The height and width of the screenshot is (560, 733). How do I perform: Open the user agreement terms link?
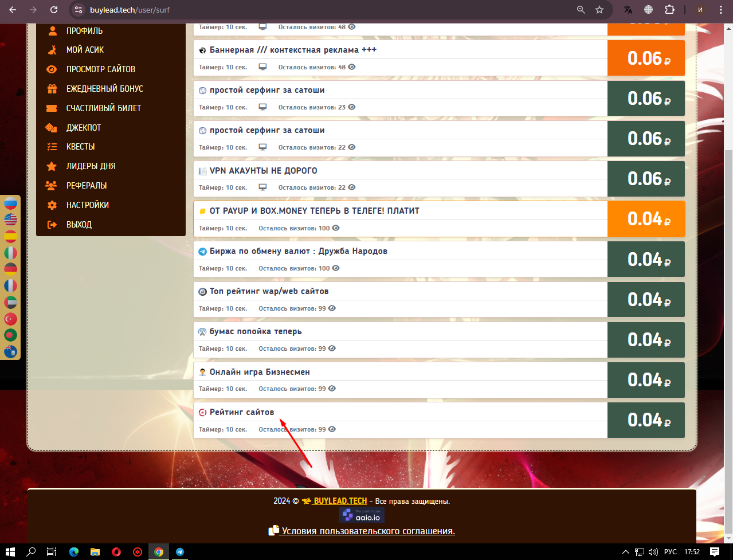[x=368, y=531]
